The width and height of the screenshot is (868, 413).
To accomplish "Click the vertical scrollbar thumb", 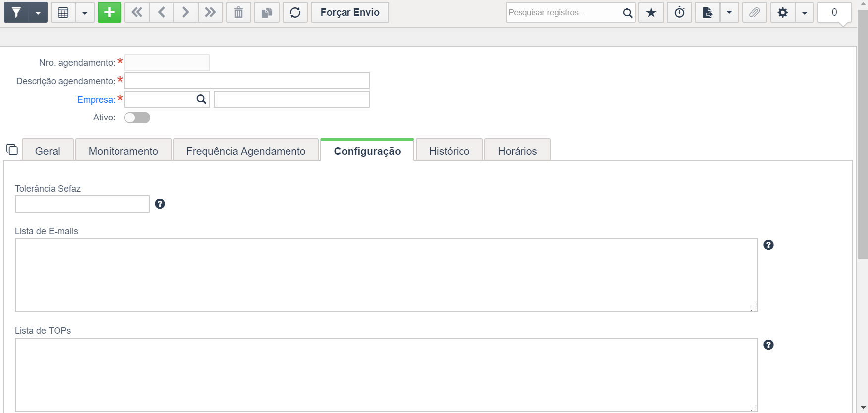I will click(x=863, y=134).
